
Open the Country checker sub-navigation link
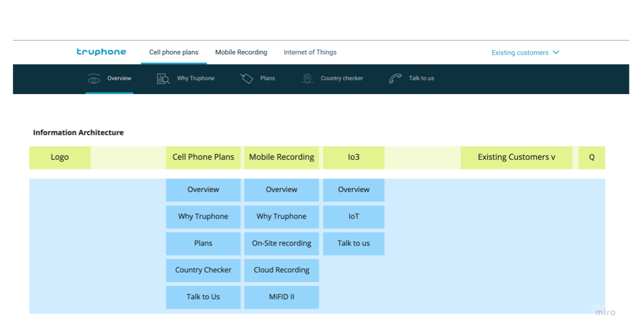(341, 79)
